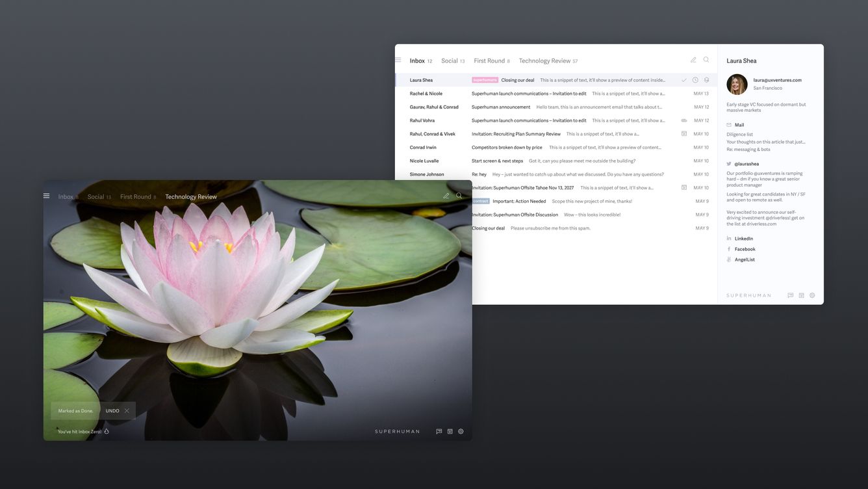Open the feedback chat icon near Superhuman logo
The image size is (868, 489).
pyautogui.click(x=790, y=295)
